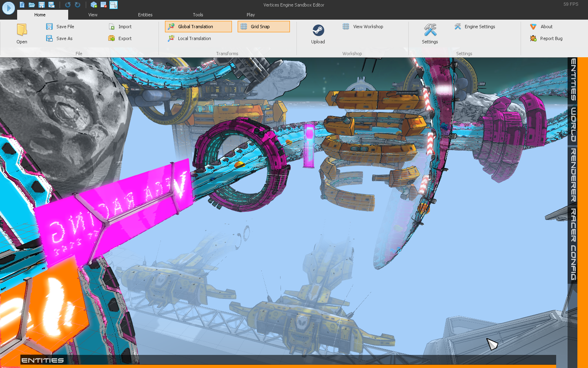Click the large Open folder icon
Image resolution: width=588 pixels, height=368 pixels.
[x=22, y=31]
